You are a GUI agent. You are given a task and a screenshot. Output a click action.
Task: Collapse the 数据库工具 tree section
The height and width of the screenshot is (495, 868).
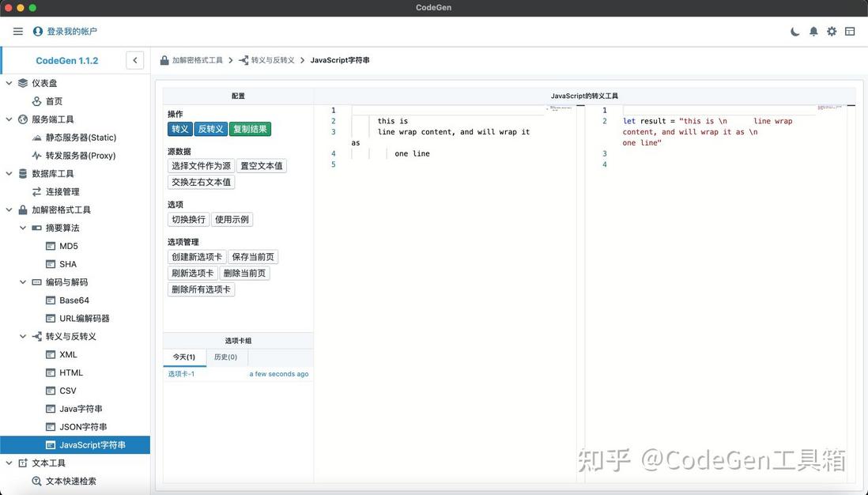point(9,173)
